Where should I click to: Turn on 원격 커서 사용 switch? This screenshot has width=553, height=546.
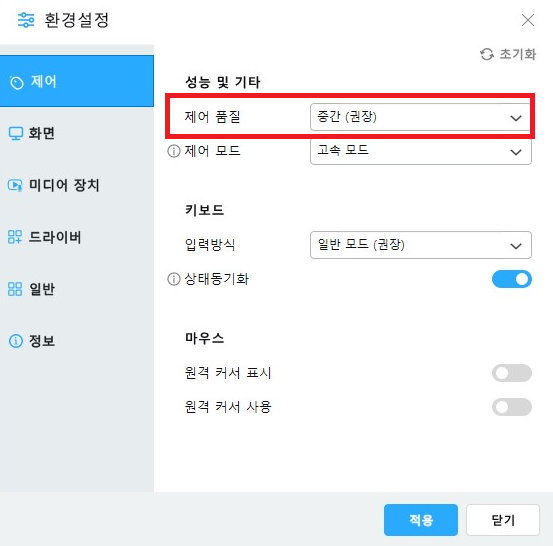[x=512, y=407]
